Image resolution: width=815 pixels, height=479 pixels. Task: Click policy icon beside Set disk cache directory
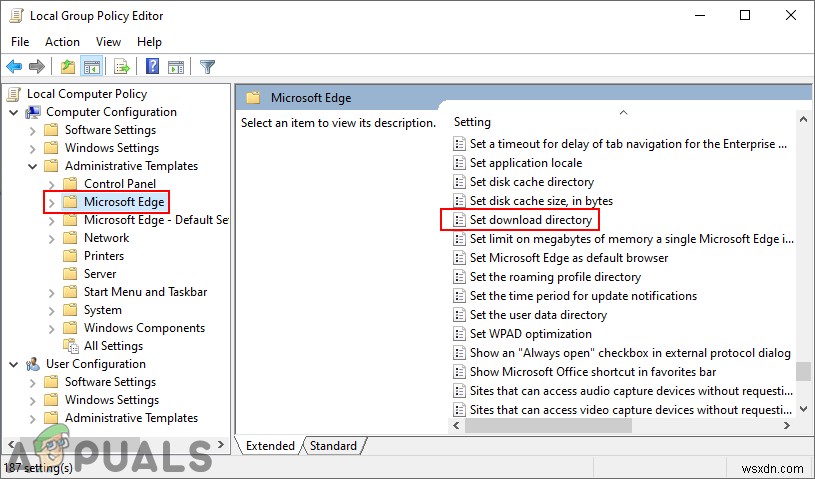tap(459, 182)
